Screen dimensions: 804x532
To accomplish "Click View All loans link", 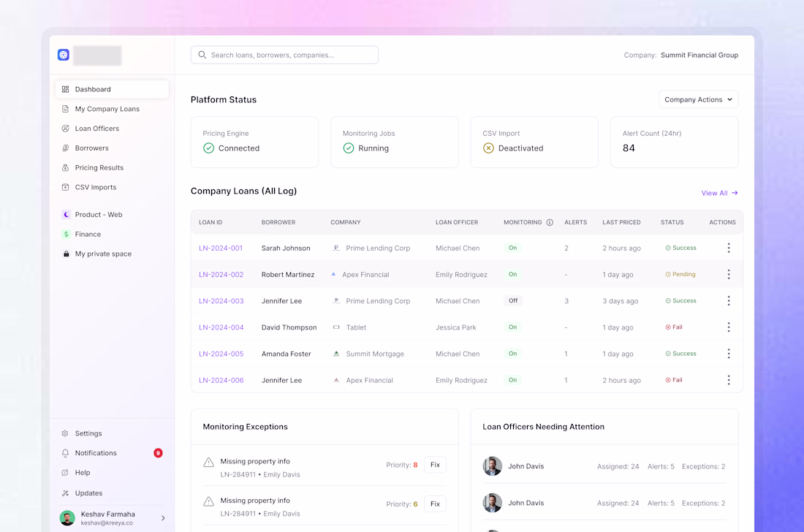I will [719, 193].
